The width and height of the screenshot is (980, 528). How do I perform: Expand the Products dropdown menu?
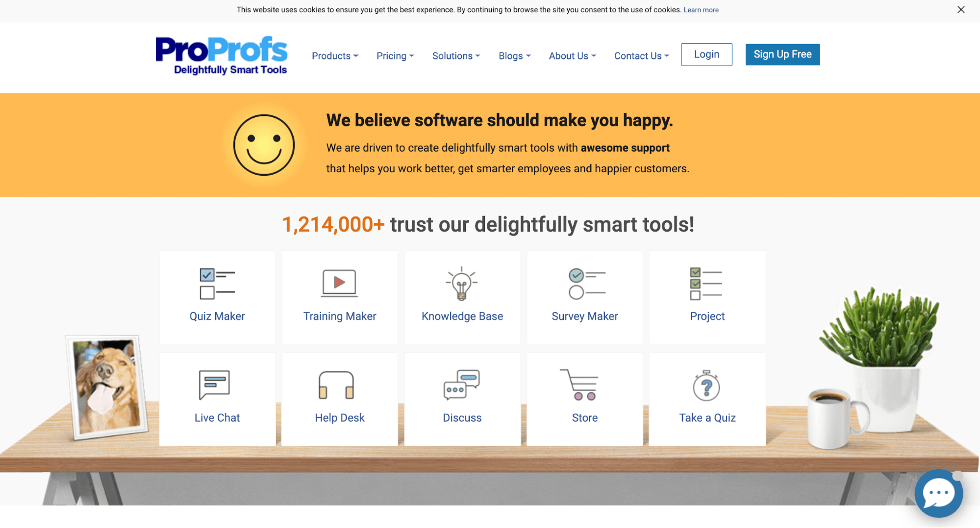tap(335, 56)
